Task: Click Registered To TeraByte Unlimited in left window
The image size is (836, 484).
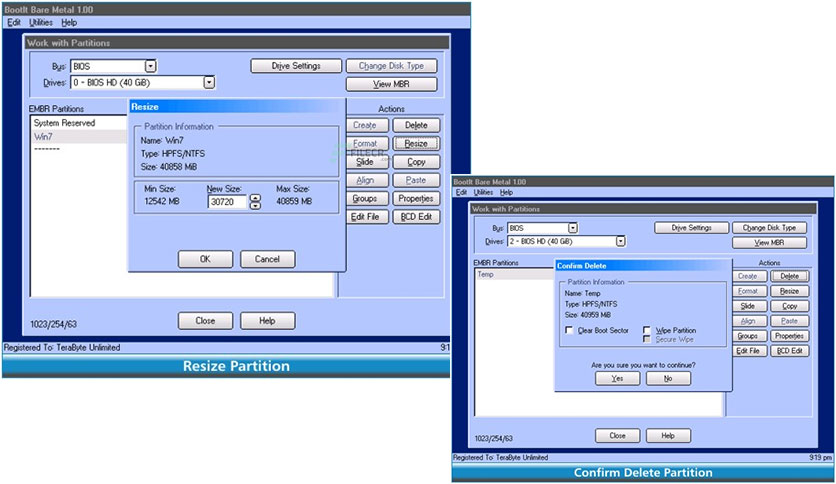Action: click(x=62, y=348)
